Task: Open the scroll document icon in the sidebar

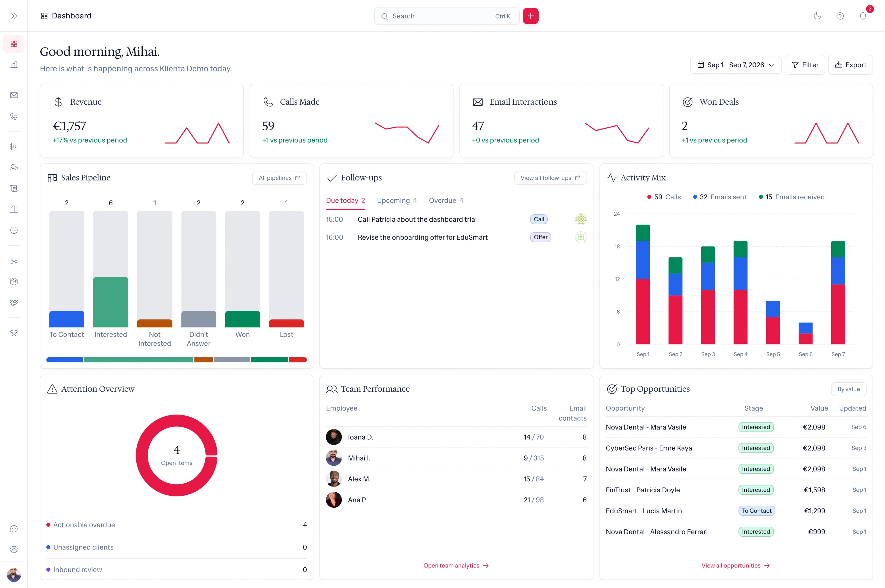Action: coord(14,188)
